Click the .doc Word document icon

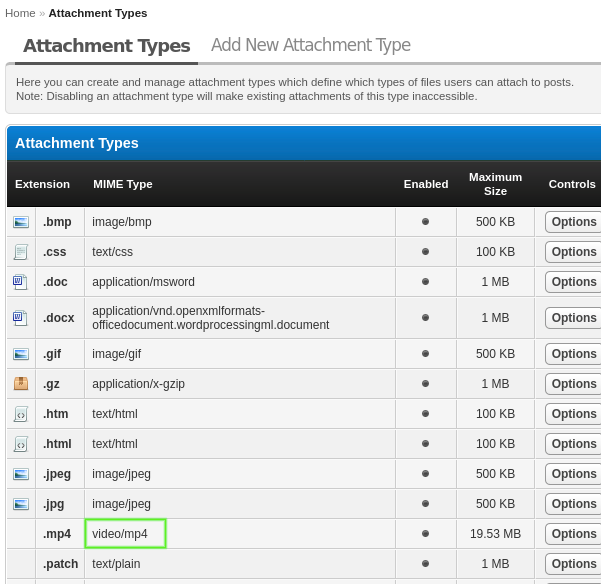[x=21, y=282]
